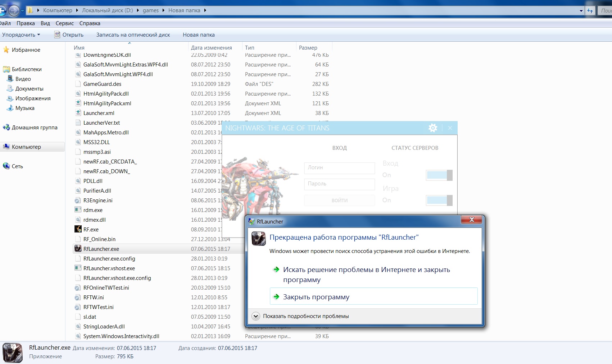Screen dimensions: 612x364
Task: Close the RfLauncher crash dialog
Action: click(472, 220)
